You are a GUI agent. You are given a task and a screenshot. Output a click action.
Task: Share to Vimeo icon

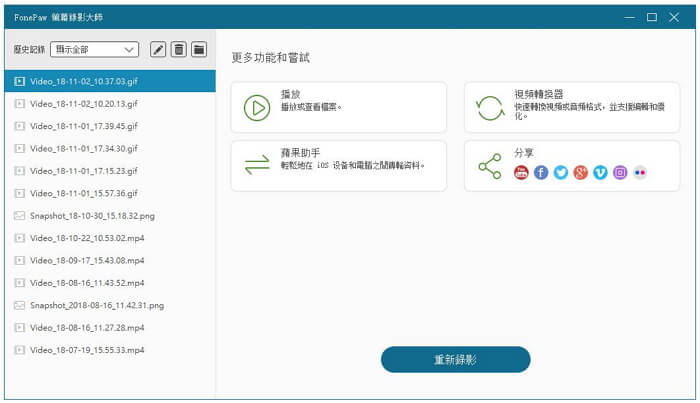tap(600, 172)
